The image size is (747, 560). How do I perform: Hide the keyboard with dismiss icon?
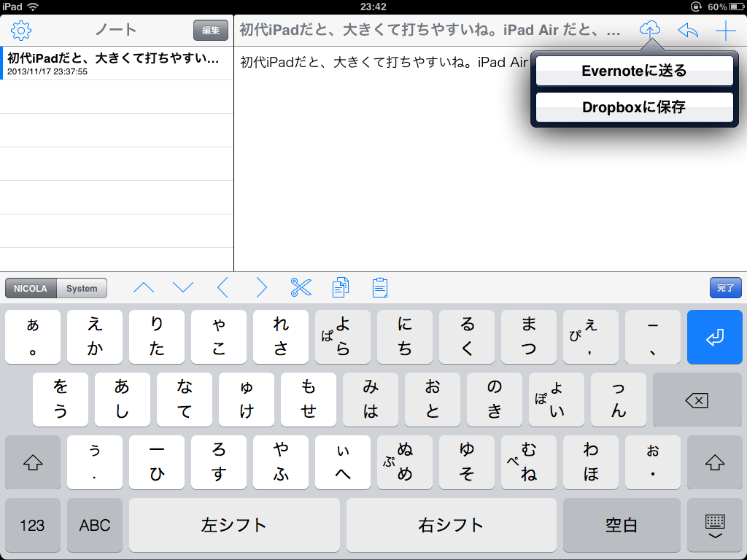[715, 525]
